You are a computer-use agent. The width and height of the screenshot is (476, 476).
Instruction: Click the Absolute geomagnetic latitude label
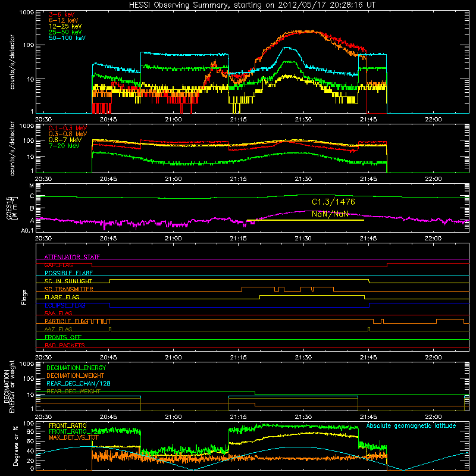tap(411, 425)
